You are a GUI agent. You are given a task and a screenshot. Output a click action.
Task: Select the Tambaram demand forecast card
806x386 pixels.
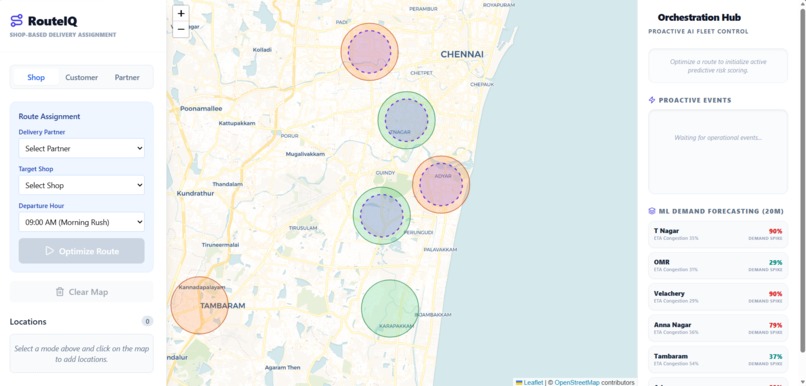click(x=718, y=360)
